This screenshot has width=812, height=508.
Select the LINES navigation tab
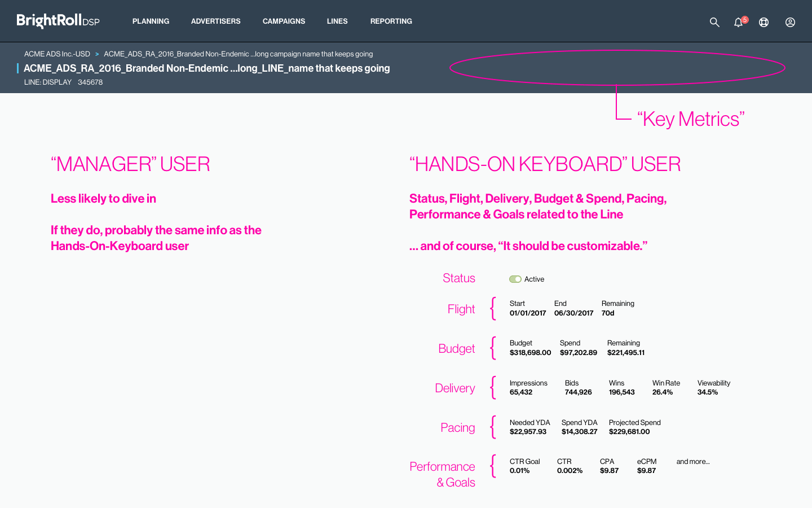[x=337, y=21]
